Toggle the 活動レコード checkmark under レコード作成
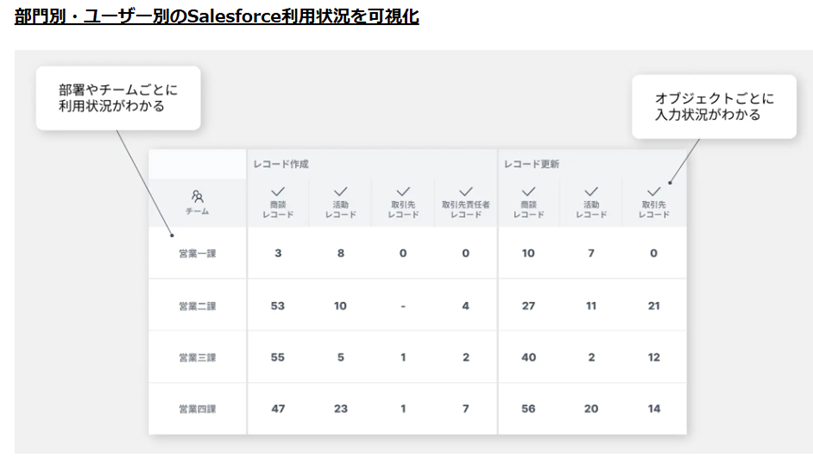 (341, 191)
